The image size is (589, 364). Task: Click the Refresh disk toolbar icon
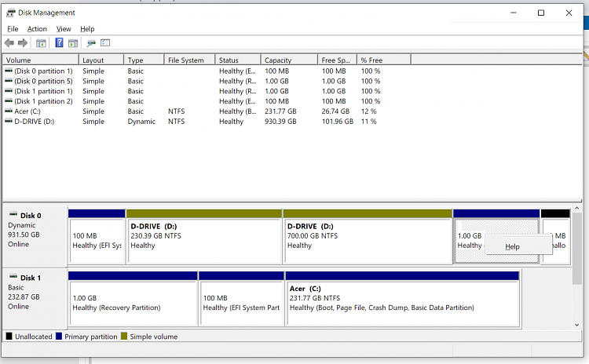pos(91,43)
